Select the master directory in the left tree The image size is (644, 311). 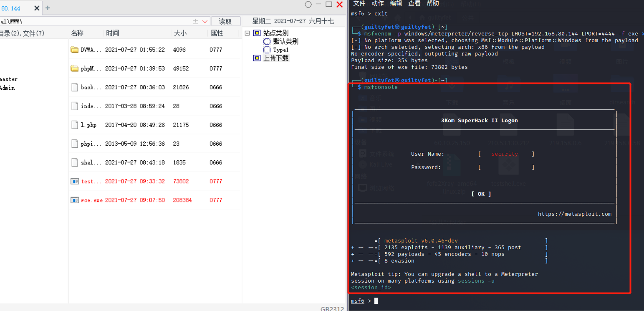tap(9, 79)
